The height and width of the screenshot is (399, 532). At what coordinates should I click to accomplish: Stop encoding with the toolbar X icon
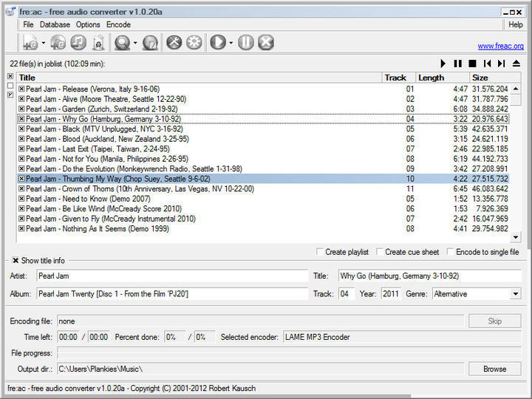[x=266, y=43]
